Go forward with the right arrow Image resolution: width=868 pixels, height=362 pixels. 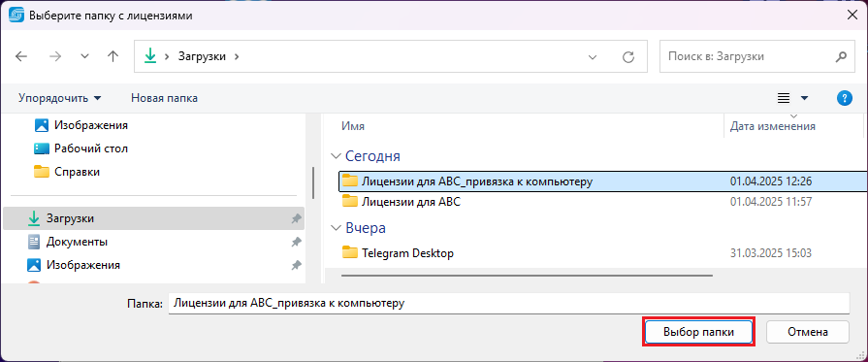click(x=55, y=56)
